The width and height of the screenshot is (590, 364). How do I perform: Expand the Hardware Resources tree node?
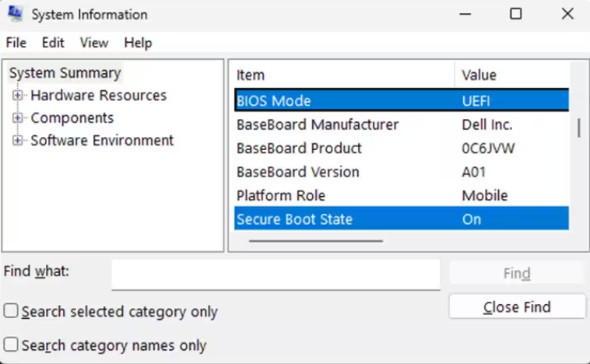point(17,96)
